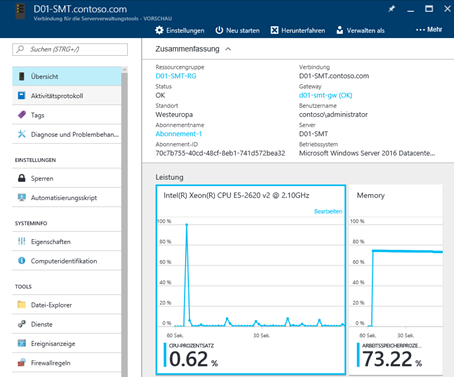Select Aktivitätsprotokoll menu item

67,96
